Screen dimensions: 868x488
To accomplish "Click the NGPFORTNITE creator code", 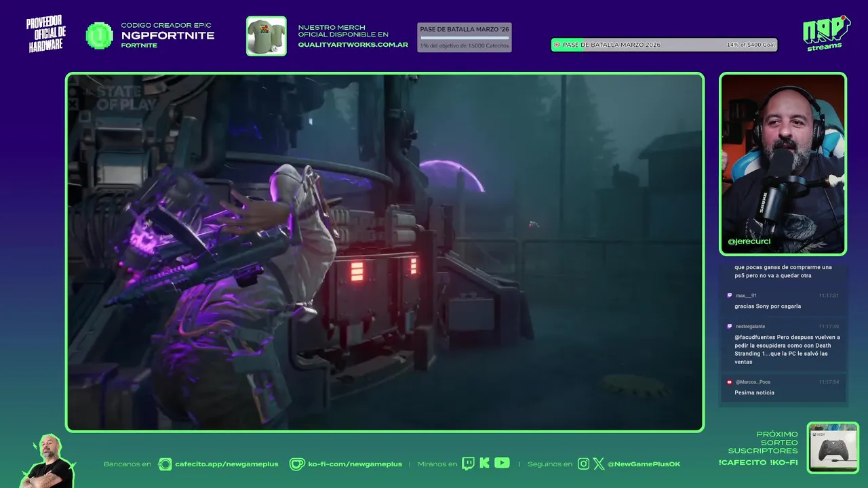I will click(167, 35).
